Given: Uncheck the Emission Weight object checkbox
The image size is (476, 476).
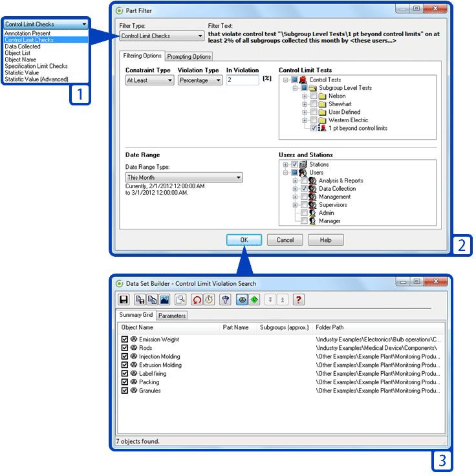Looking at the screenshot, I should coord(125,340).
